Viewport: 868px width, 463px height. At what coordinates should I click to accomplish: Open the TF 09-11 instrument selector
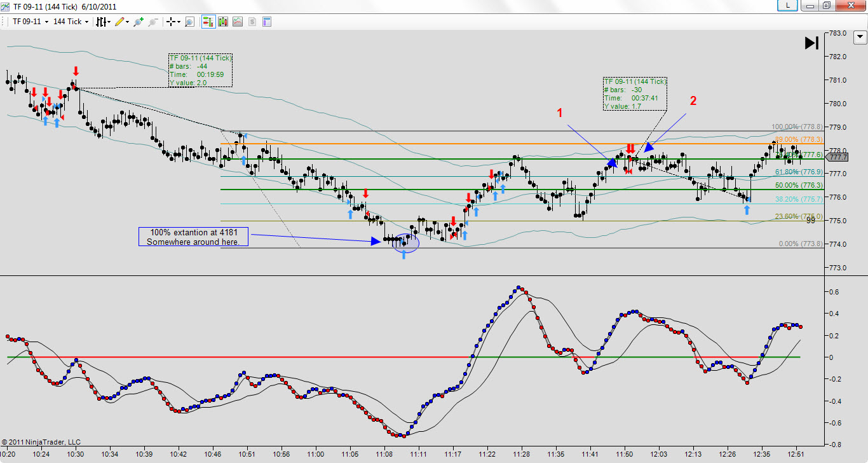click(x=32, y=22)
